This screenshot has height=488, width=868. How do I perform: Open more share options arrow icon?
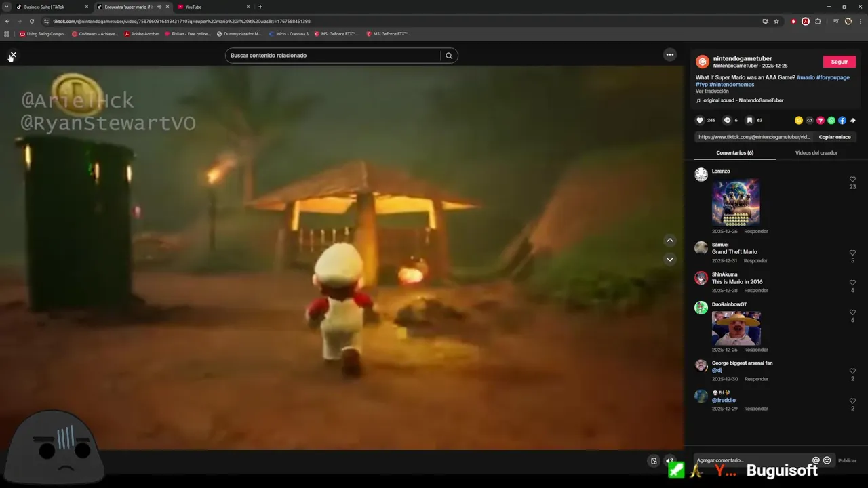click(853, 120)
